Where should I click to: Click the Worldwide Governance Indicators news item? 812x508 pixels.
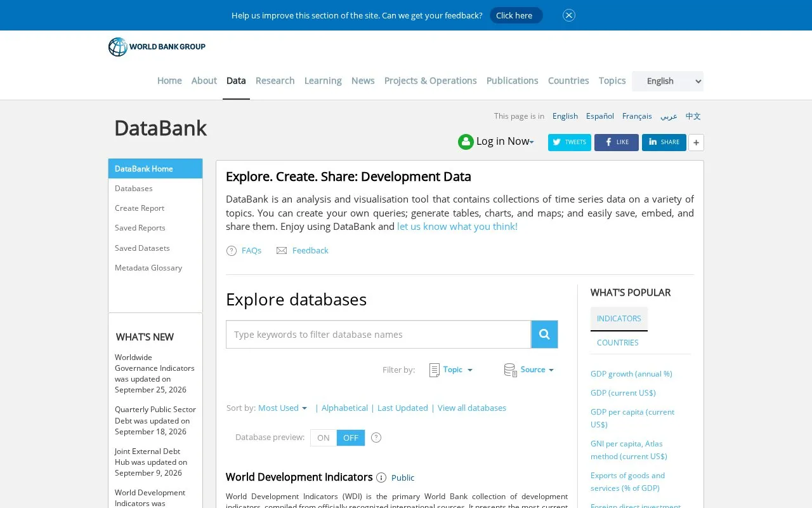point(155,373)
